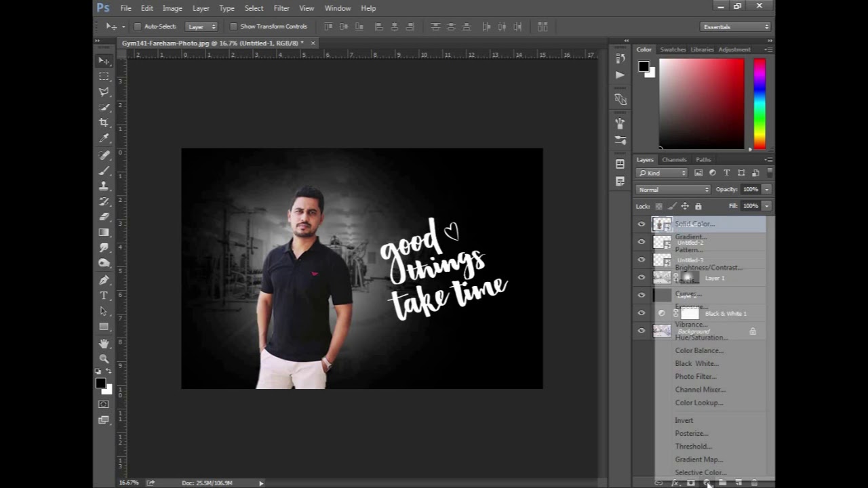Image resolution: width=868 pixels, height=488 pixels.
Task: Select the Lasso tool
Action: tap(104, 91)
